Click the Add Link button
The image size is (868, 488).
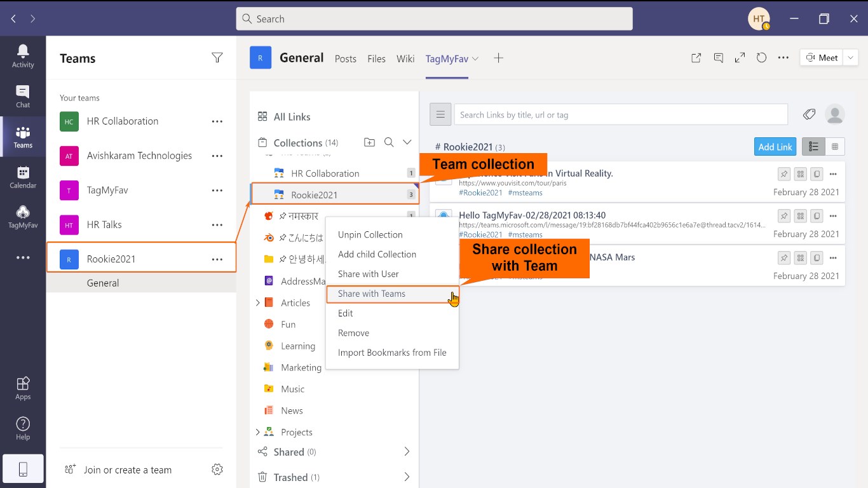775,147
